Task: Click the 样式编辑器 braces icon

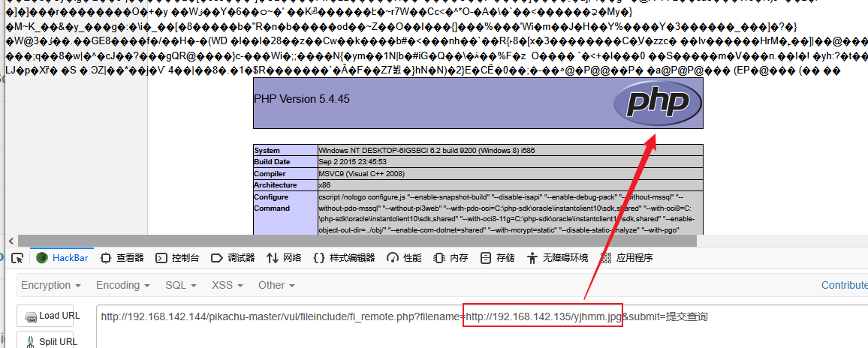Action: tap(319, 258)
